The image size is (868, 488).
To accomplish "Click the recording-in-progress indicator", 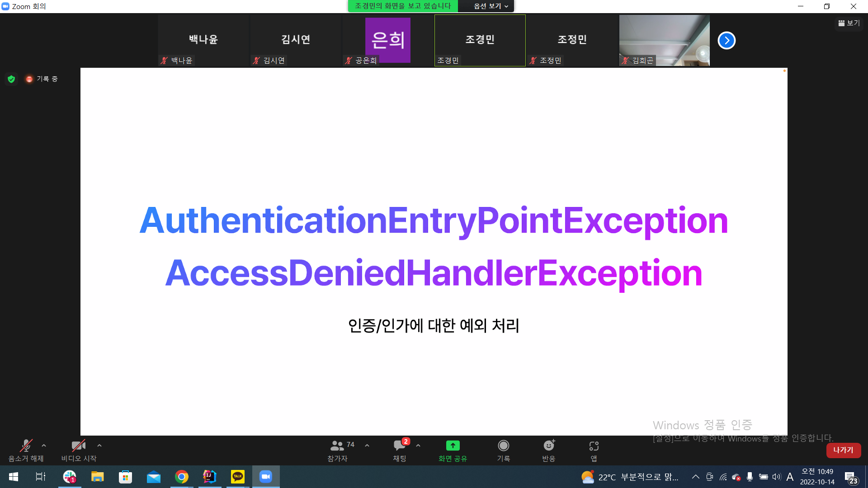I will click(x=42, y=79).
